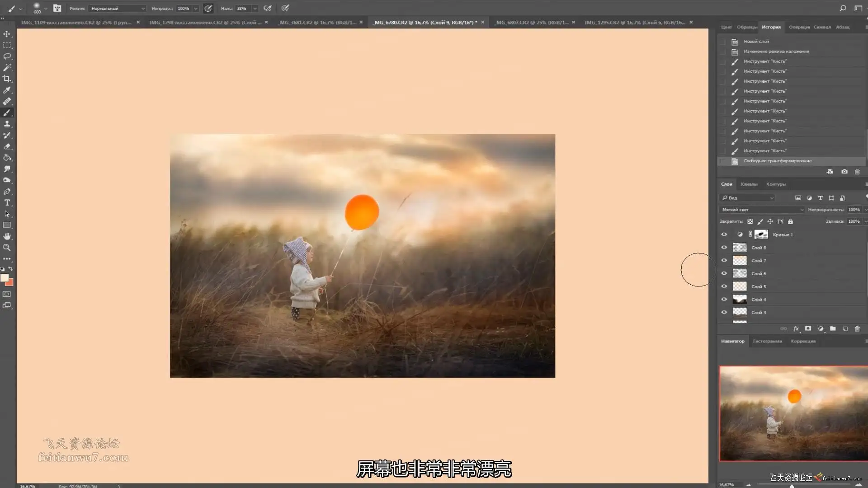
Task: Click the create new layer icon
Action: point(845,329)
